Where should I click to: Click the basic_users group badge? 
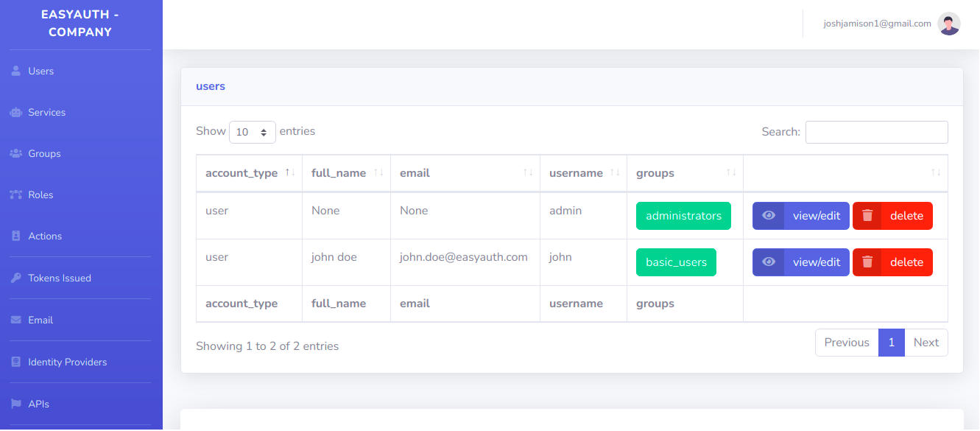coord(676,262)
